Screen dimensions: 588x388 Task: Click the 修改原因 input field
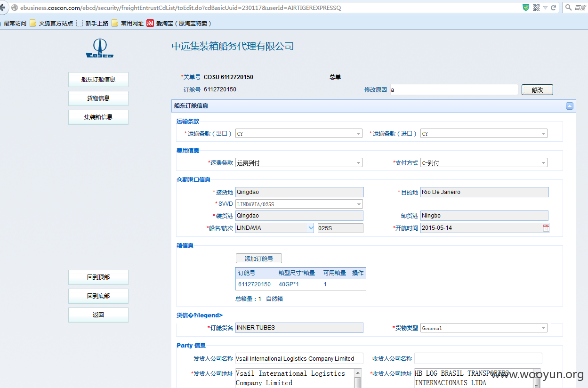click(x=453, y=89)
